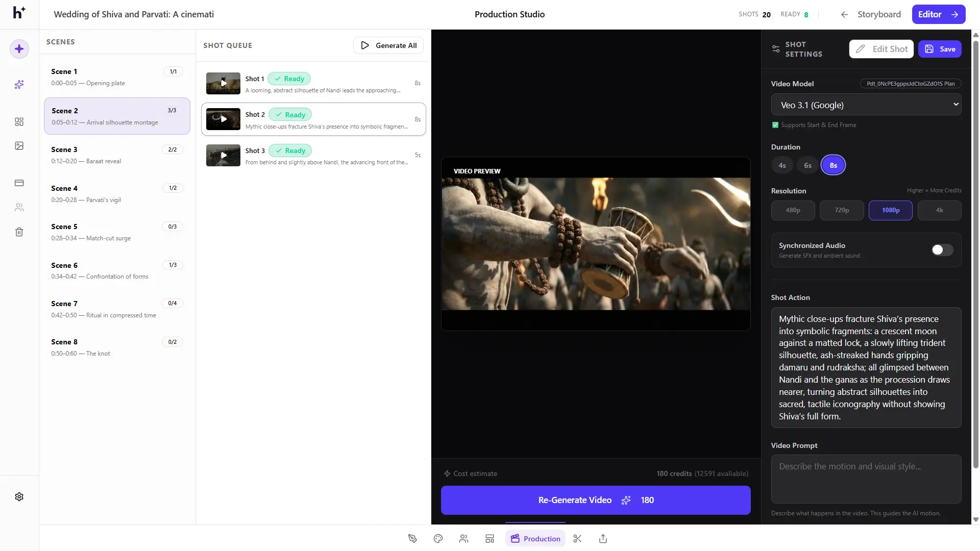The image size is (980, 551).
Task: Click the video preview image
Action: tap(596, 244)
